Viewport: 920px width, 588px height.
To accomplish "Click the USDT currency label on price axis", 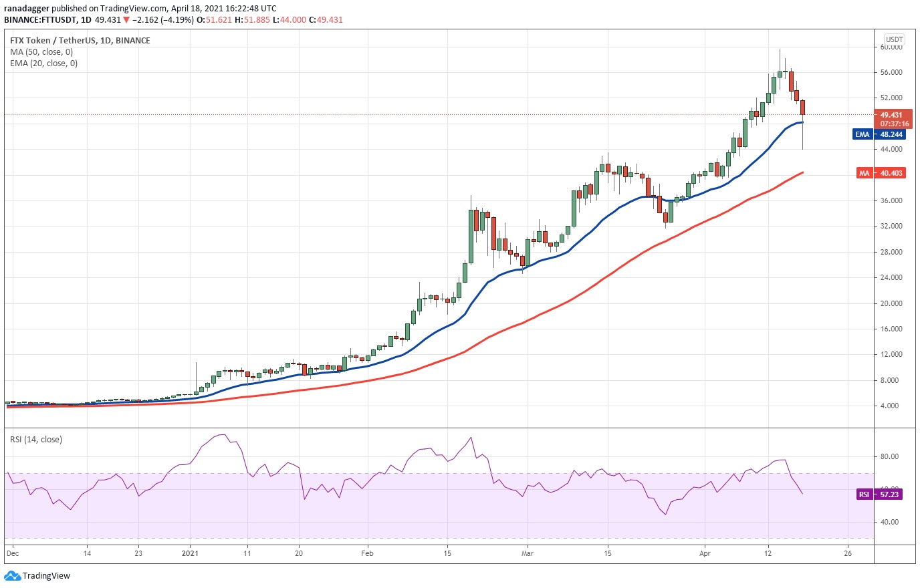I will tap(894, 39).
